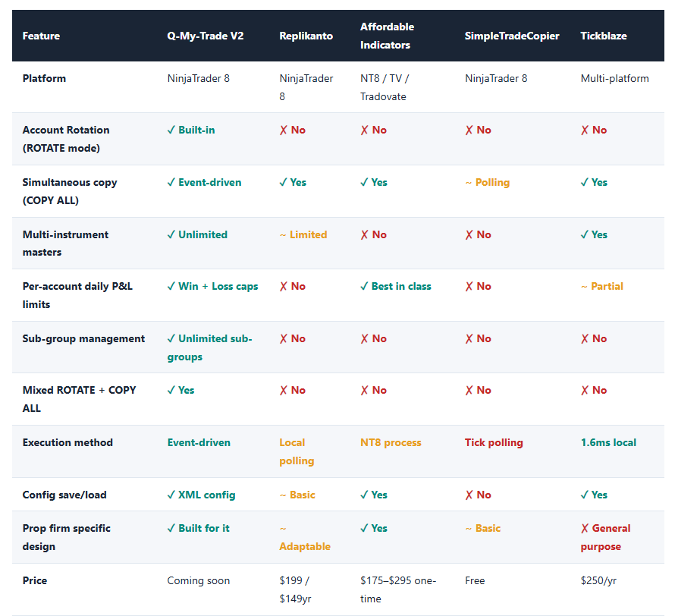The height and width of the screenshot is (616, 675).
Task: Click the Event-driven cell in Execution method row
Action: [x=199, y=442]
